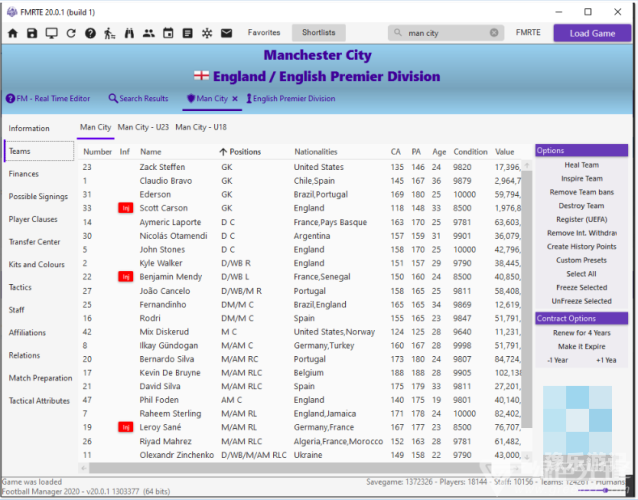The width and height of the screenshot is (638, 500).
Task: Switch to FM - Real Time Editor tab
Action: tap(48, 98)
